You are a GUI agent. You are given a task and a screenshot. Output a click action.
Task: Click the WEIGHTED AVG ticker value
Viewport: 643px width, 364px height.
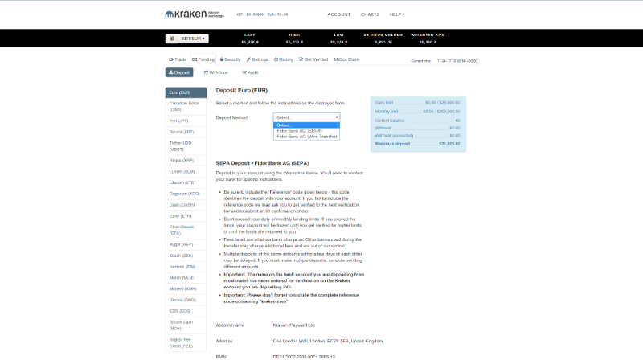coord(428,43)
